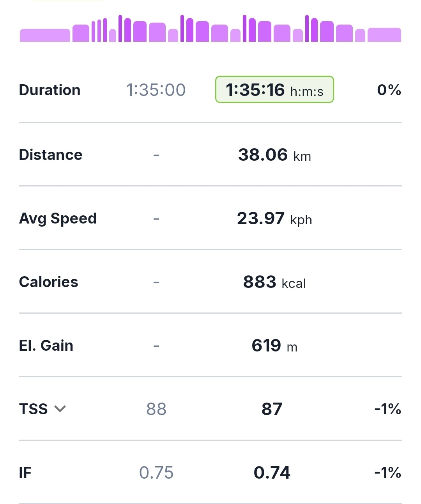Select the Avg Speed row label
421x504 pixels.
(58, 218)
